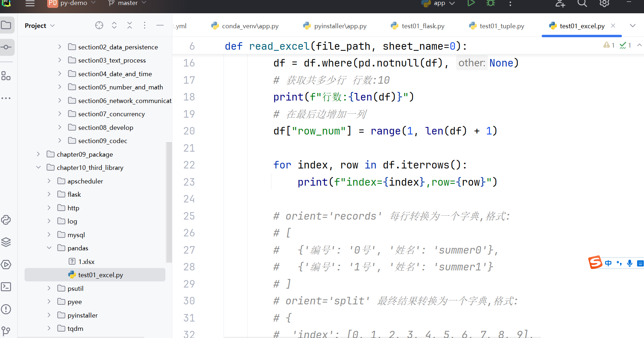
Task: Open IDE settings gear
Action: point(604,3)
